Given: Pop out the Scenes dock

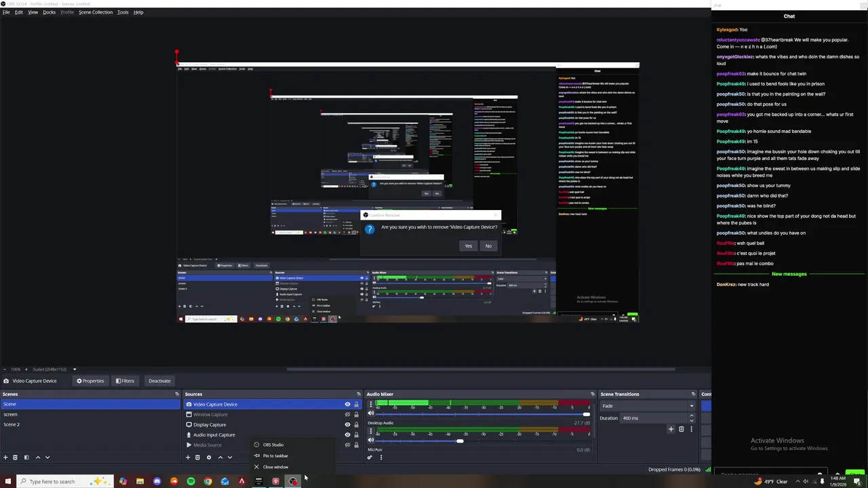Looking at the screenshot, I should (177, 394).
